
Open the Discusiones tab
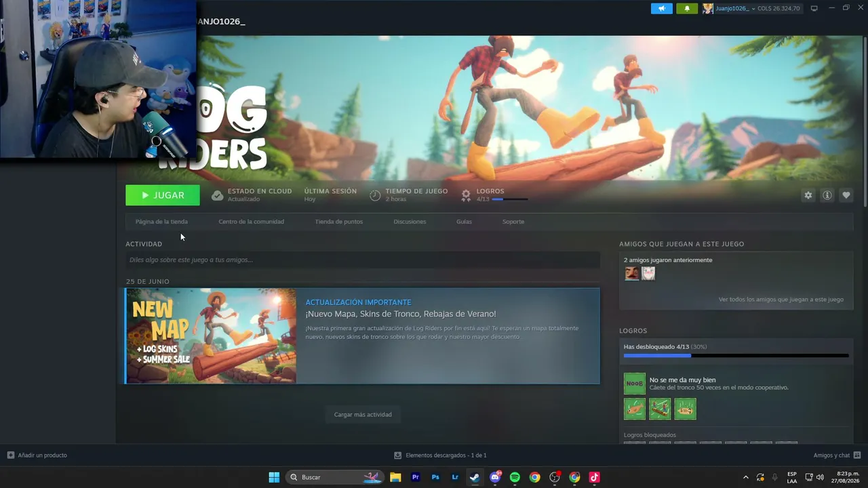pyautogui.click(x=410, y=222)
